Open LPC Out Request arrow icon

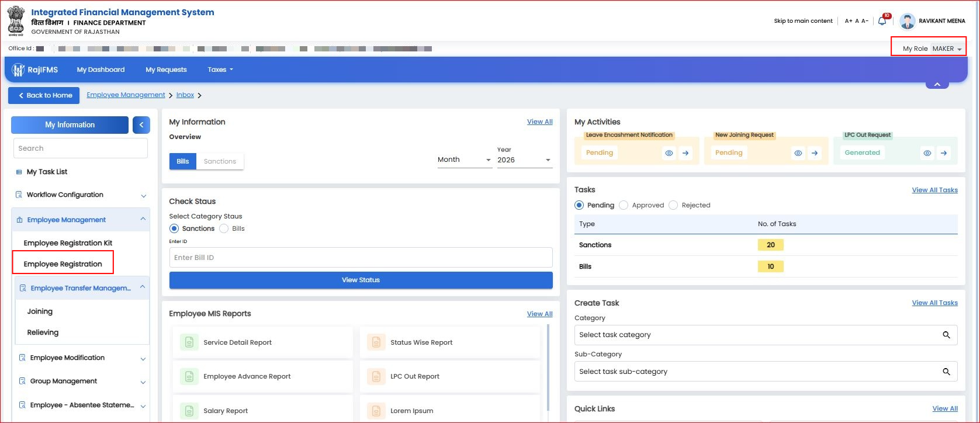944,153
